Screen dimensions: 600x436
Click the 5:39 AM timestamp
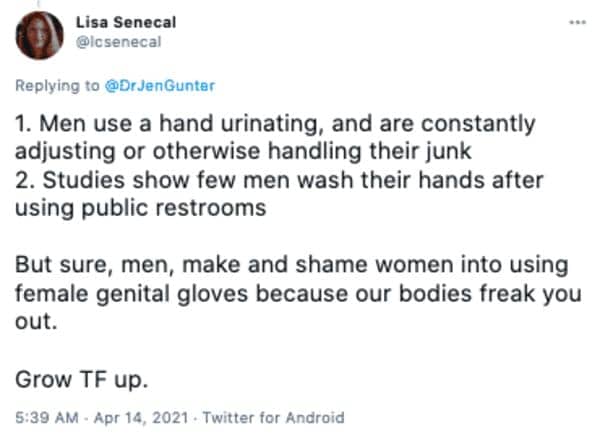(x=47, y=417)
